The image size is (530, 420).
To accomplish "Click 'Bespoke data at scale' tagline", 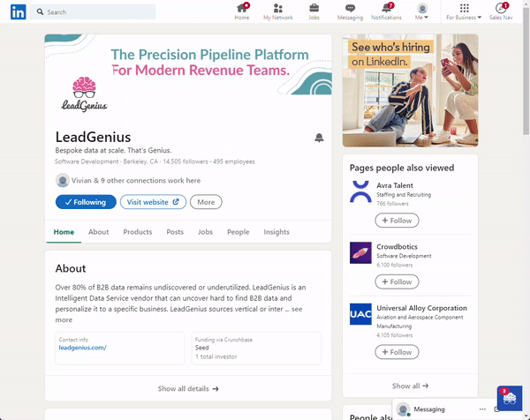I will [x=113, y=150].
